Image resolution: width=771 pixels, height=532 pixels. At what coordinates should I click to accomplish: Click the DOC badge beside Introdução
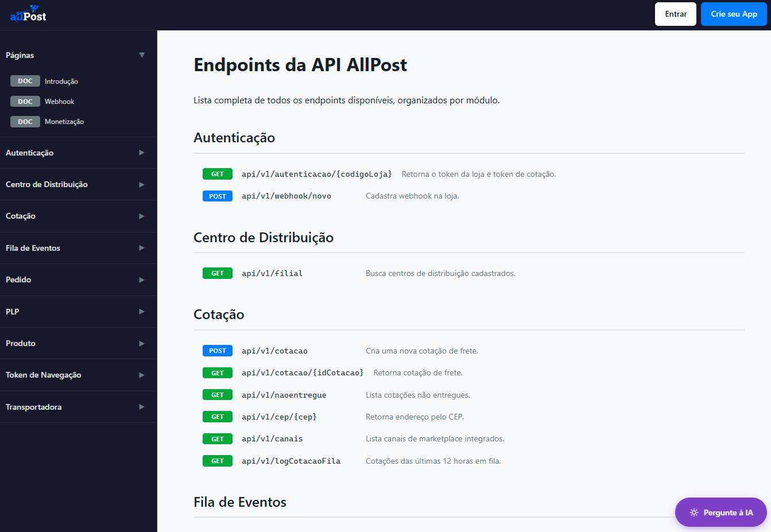(x=25, y=81)
